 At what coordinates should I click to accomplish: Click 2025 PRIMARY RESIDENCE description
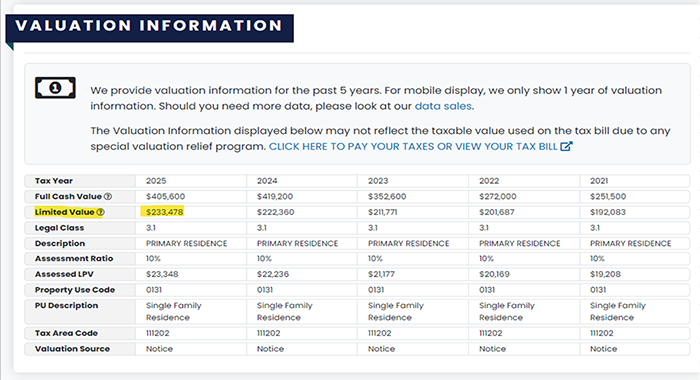pos(187,243)
